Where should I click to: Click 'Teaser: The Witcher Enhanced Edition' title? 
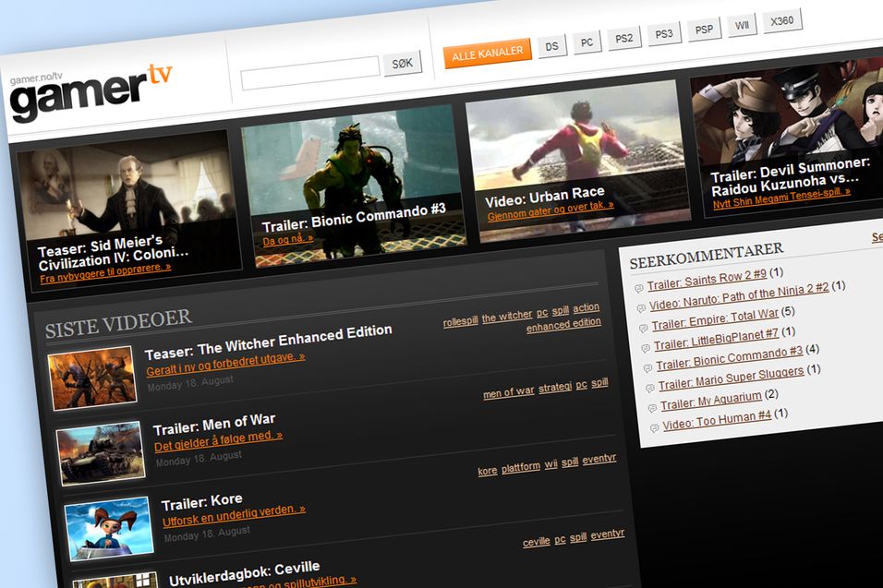tap(268, 342)
